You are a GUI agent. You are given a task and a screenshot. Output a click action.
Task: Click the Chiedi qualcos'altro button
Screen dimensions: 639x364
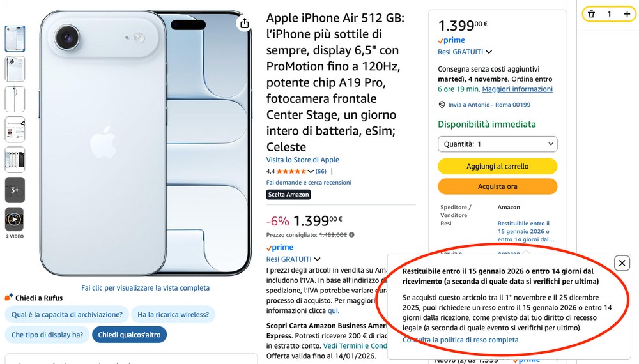tap(129, 335)
